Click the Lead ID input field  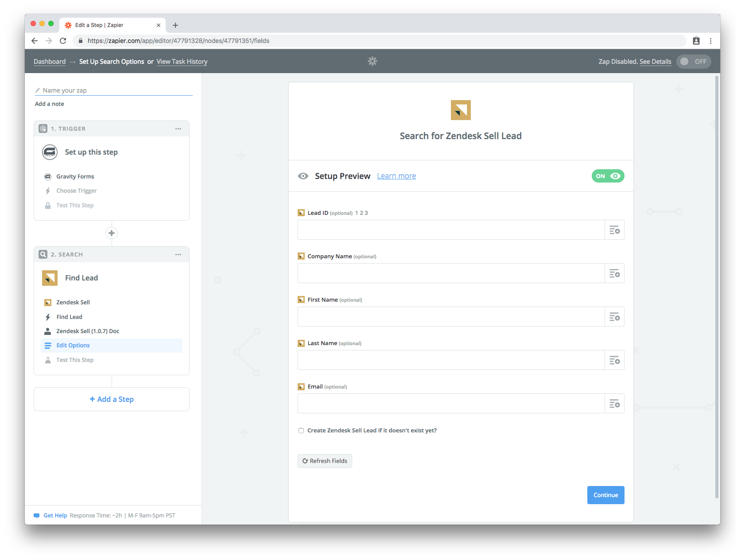click(451, 230)
